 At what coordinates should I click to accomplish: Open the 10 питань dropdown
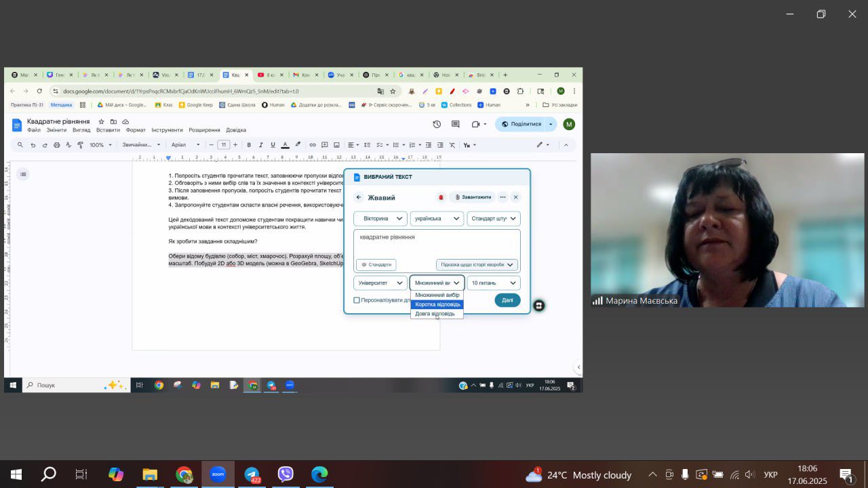494,283
